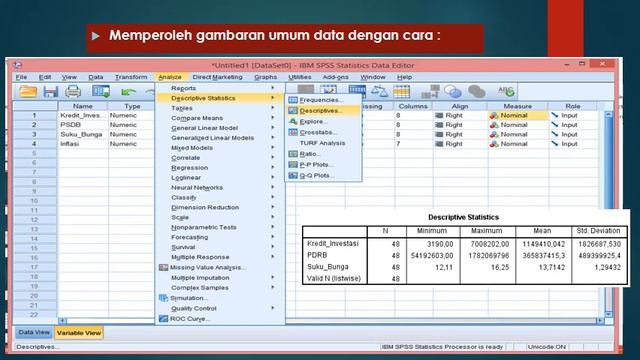Click the Measure column header
Image resolution: width=640 pixels, height=360 pixels.
[518, 106]
